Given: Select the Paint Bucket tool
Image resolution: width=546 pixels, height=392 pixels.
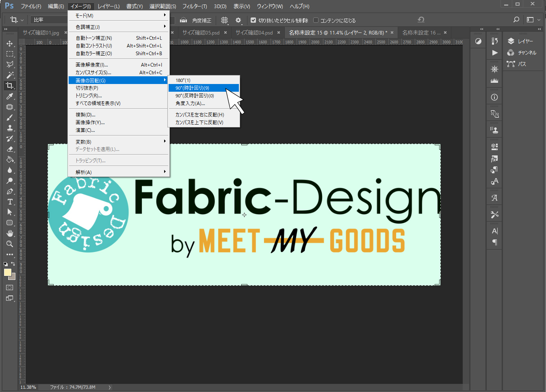Looking at the screenshot, I should [x=10, y=159].
